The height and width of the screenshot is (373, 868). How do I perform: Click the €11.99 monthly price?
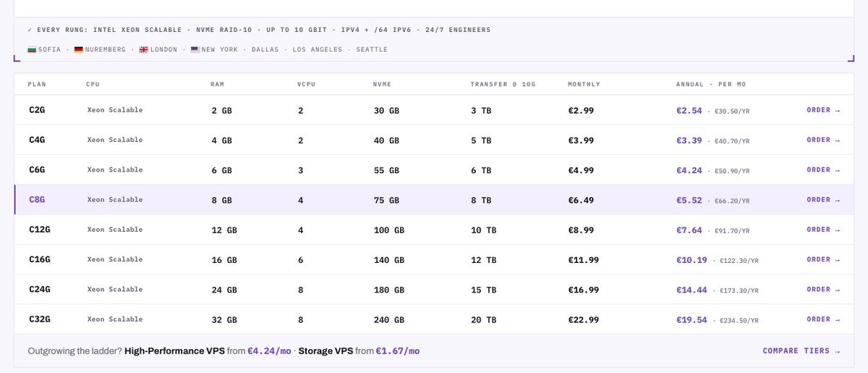(x=584, y=259)
